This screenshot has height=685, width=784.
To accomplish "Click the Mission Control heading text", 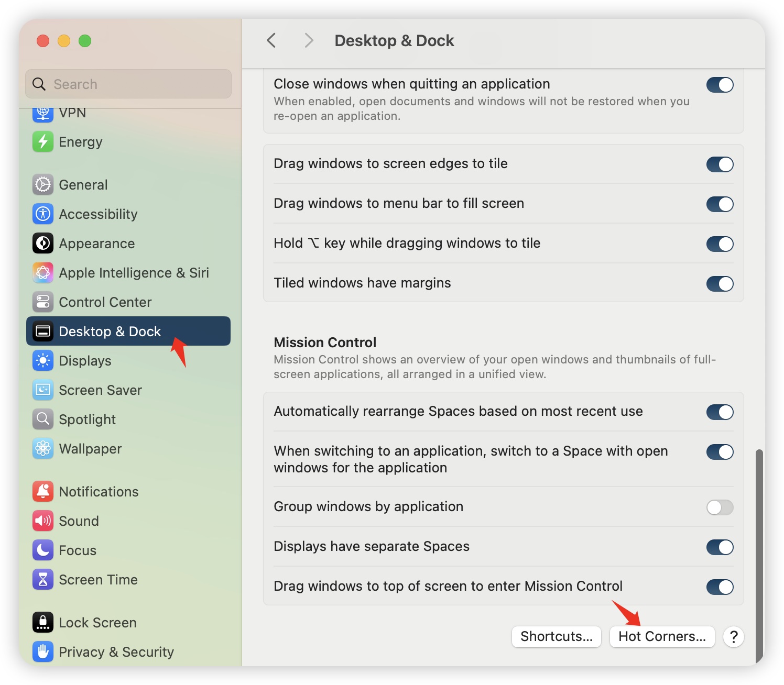I will click(325, 342).
